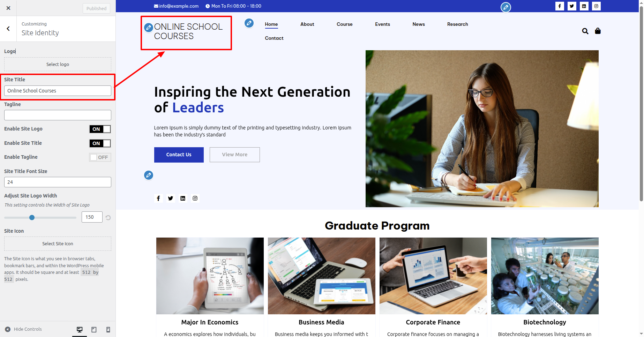Image resolution: width=644 pixels, height=337 pixels.
Task: Click the Twitter icon below hero buttons
Action: coord(171,198)
